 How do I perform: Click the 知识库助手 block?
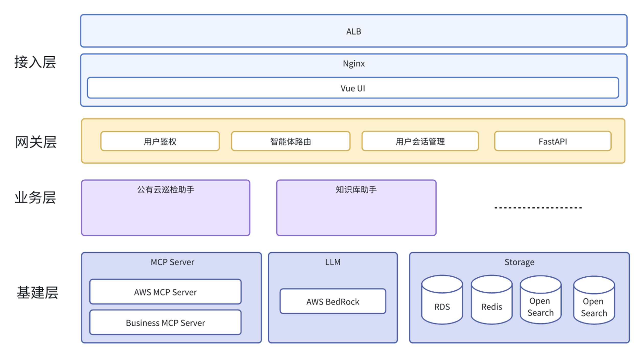pyautogui.click(x=356, y=208)
